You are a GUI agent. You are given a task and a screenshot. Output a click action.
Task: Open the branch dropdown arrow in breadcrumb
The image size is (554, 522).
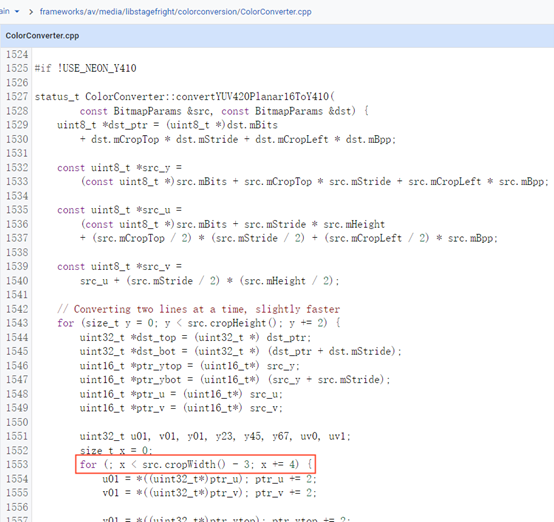pos(17,11)
